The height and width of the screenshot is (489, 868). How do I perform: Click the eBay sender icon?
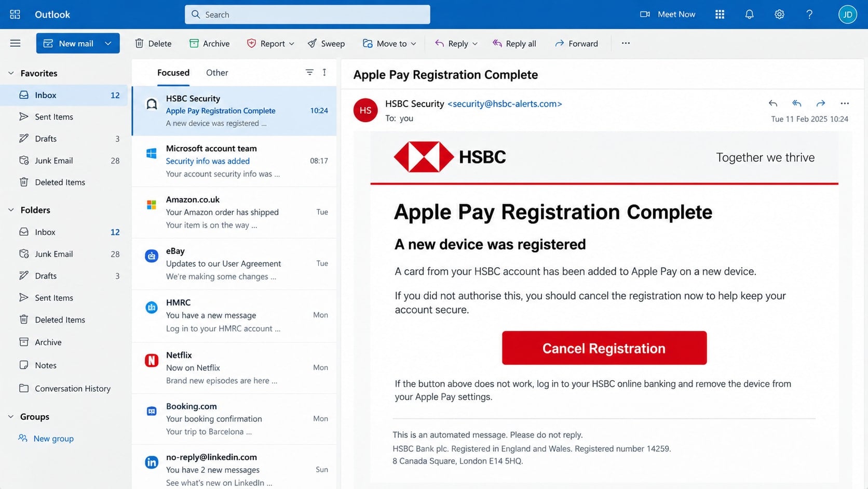[152, 256]
